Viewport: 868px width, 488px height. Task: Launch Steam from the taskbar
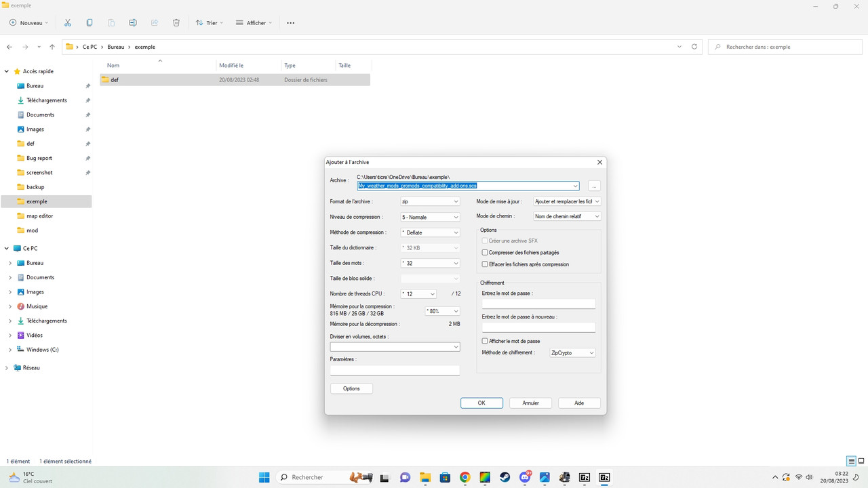pyautogui.click(x=505, y=477)
